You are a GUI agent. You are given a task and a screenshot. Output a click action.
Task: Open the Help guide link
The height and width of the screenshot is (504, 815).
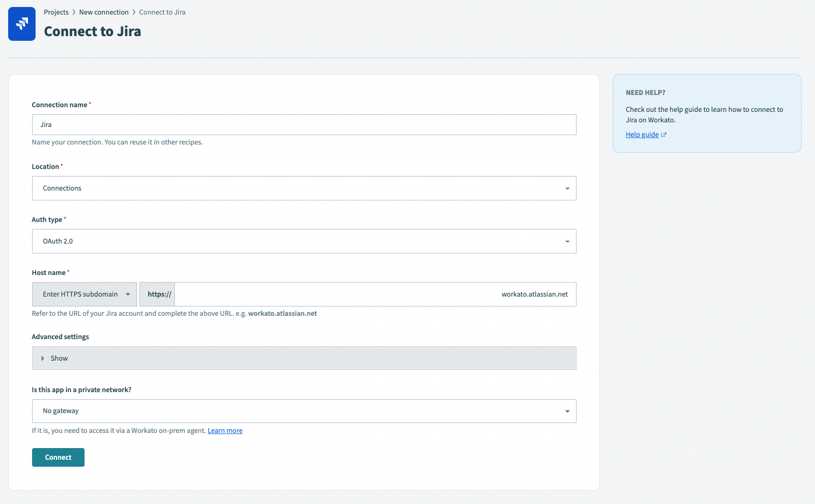641,134
